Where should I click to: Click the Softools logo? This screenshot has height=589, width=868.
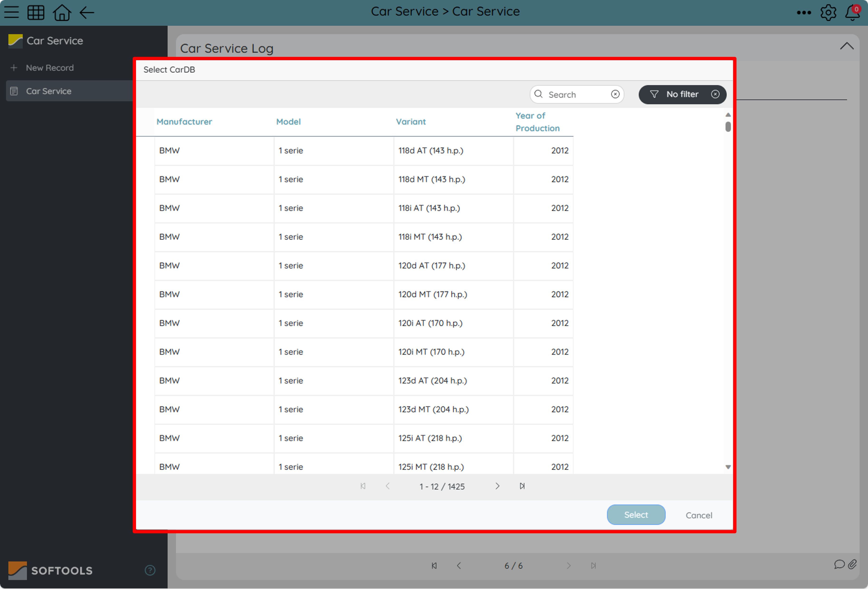50,571
